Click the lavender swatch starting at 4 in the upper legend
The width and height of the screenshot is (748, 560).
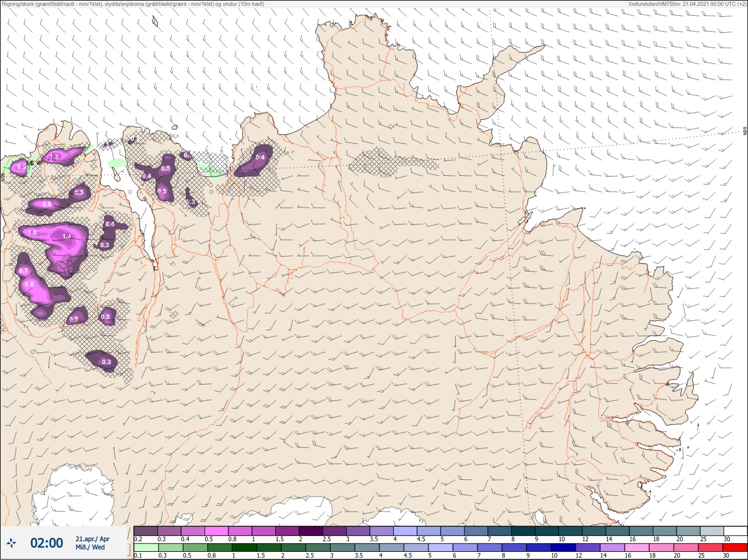pos(406,531)
